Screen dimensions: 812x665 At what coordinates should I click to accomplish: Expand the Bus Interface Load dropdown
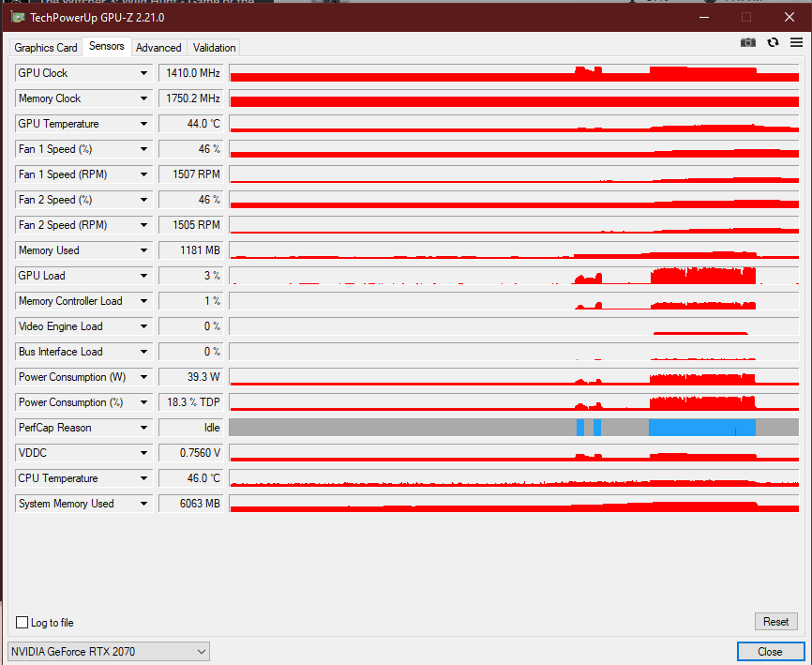143,352
